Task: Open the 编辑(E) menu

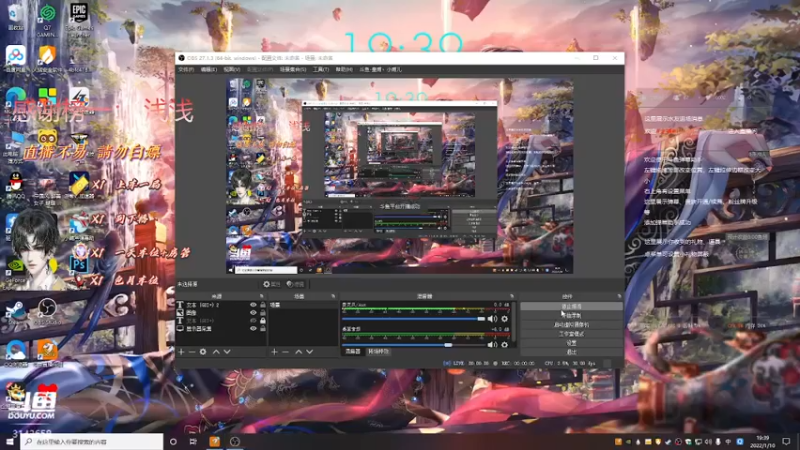Action: click(x=209, y=69)
